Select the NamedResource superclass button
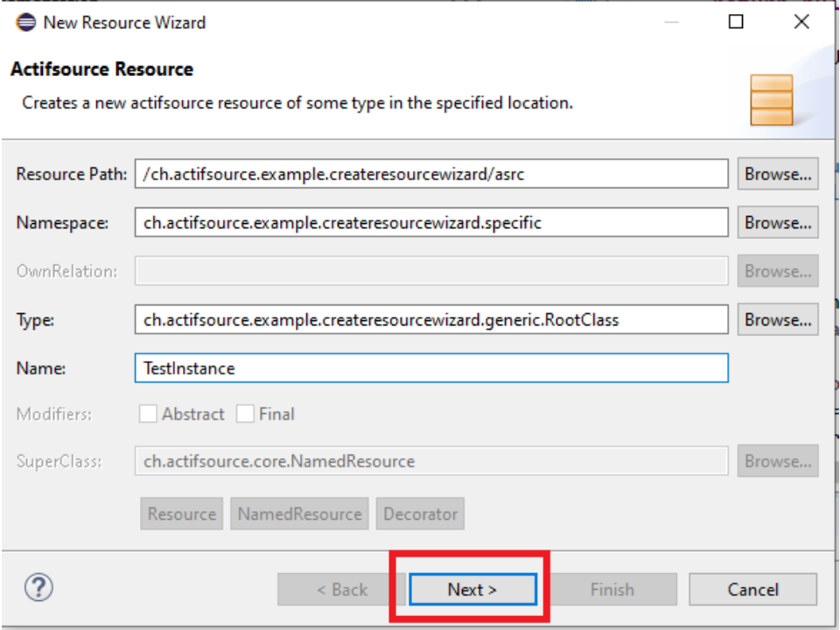The width and height of the screenshot is (840, 630). pyautogui.click(x=300, y=514)
